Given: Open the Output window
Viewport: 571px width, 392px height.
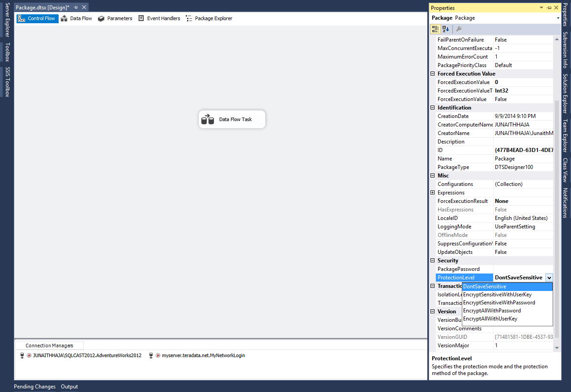Looking at the screenshot, I should coord(69,386).
